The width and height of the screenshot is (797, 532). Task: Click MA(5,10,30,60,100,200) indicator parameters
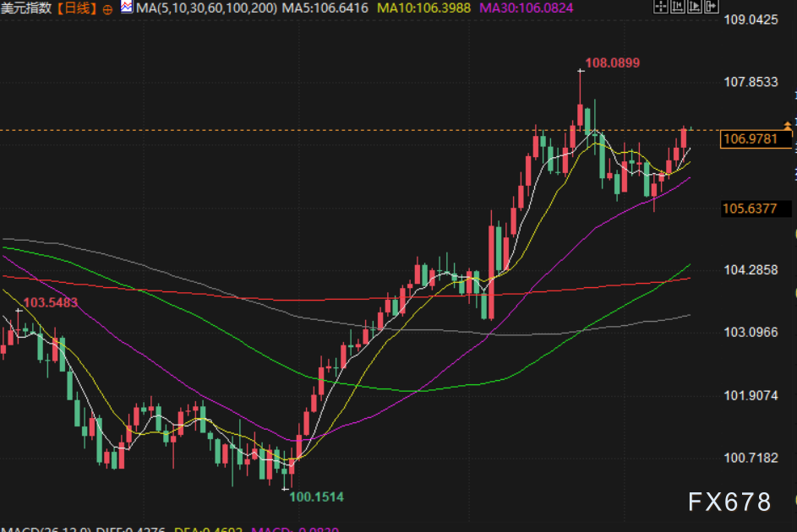pos(207,8)
